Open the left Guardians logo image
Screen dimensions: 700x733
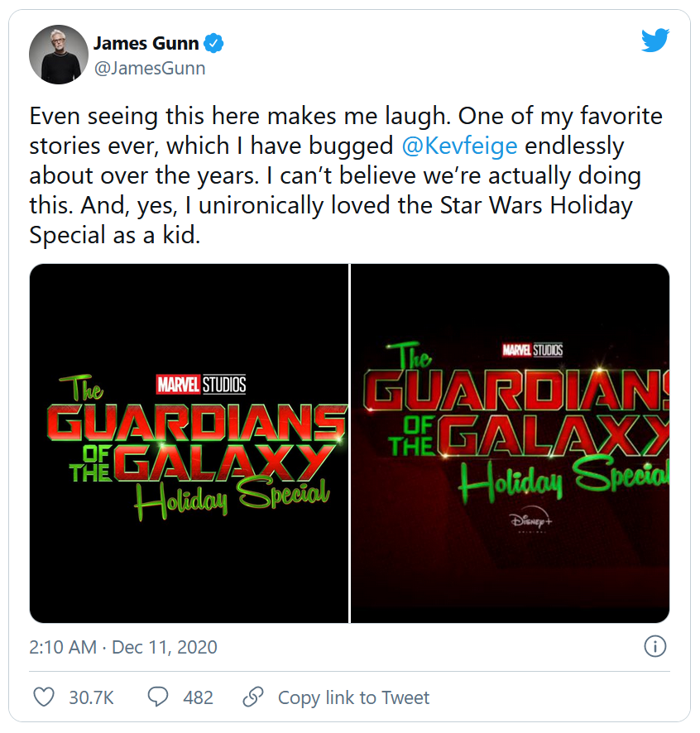click(189, 443)
